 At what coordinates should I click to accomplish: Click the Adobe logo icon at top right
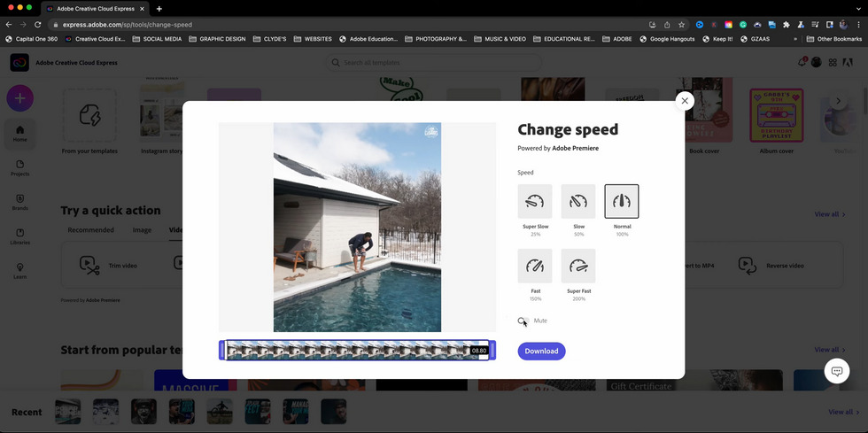[848, 63]
